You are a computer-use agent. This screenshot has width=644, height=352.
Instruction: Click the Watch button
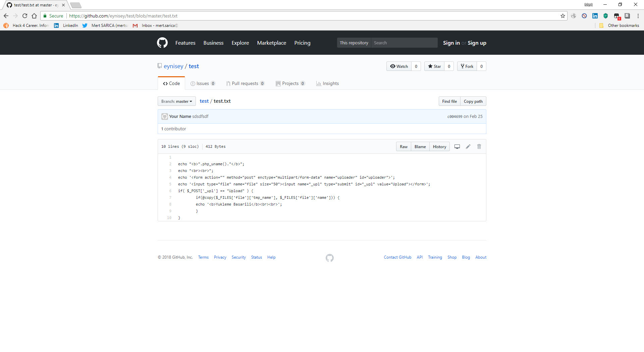(399, 66)
